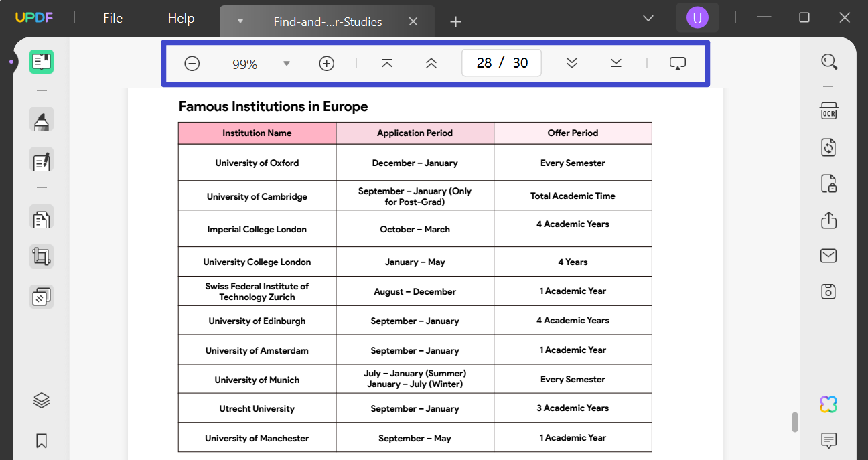Select the Comment highlighter tool
This screenshot has width=868, height=460.
point(42,122)
